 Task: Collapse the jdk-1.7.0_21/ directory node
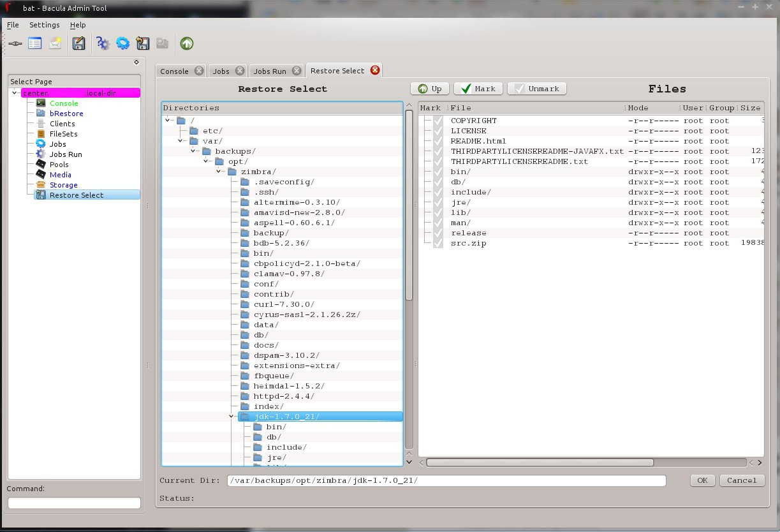coord(232,417)
